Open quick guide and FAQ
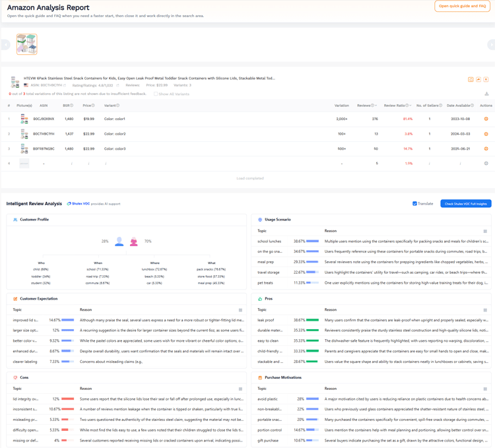The image size is (495, 448). point(462,6)
